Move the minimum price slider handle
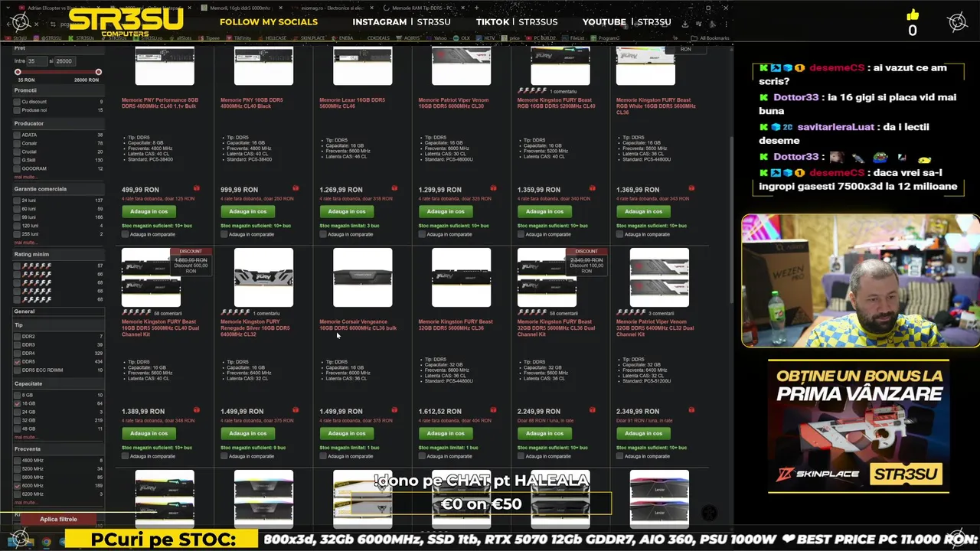980x551 pixels. [x=18, y=72]
